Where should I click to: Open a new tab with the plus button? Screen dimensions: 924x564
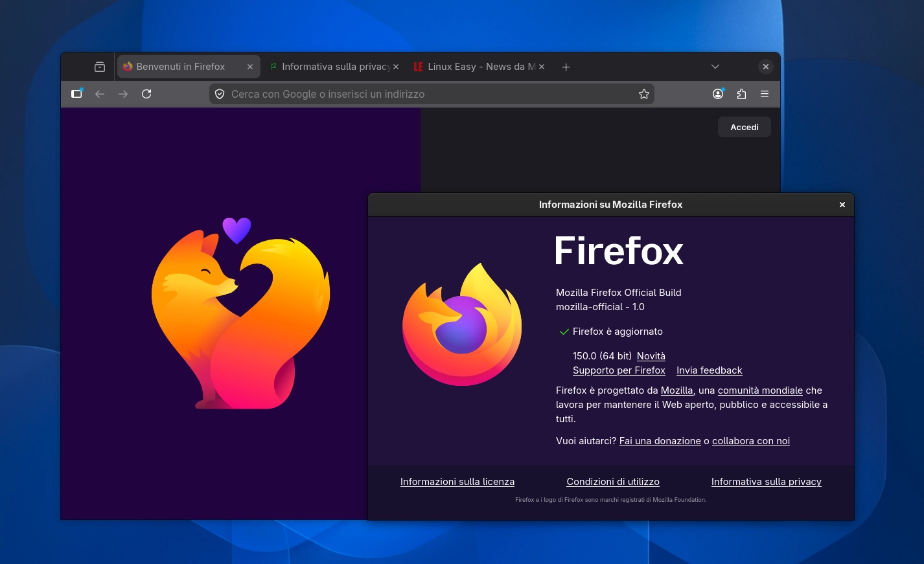566,66
